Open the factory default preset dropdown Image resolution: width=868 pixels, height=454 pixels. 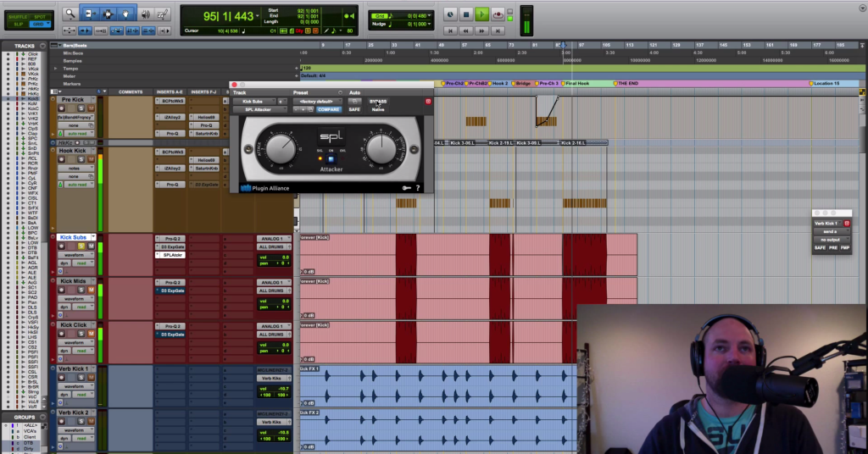317,102
